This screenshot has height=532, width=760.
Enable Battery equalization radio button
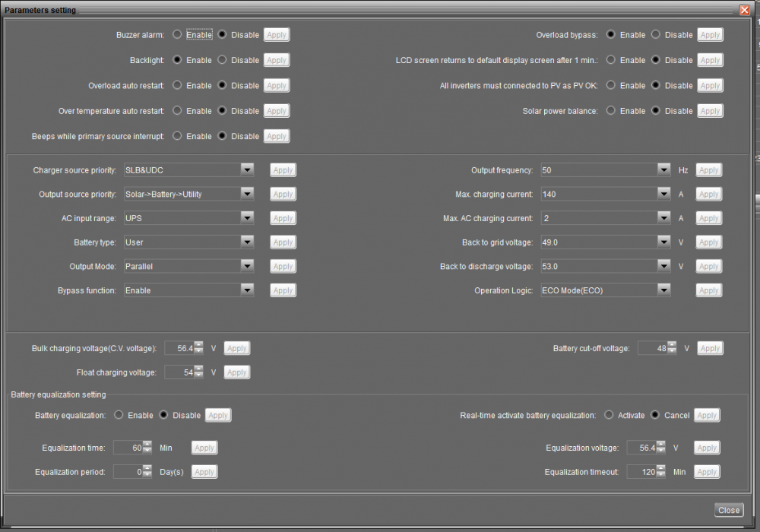(119, 415)
